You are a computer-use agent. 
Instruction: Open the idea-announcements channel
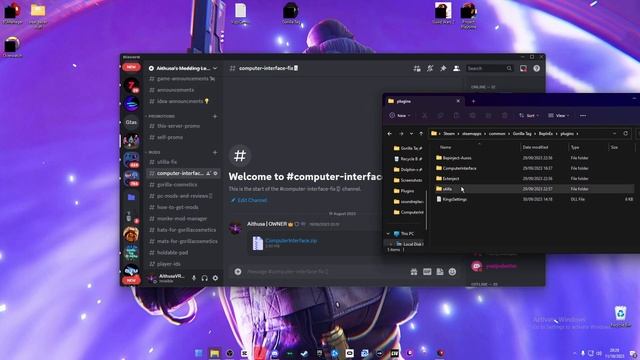(x=183, y=101)
